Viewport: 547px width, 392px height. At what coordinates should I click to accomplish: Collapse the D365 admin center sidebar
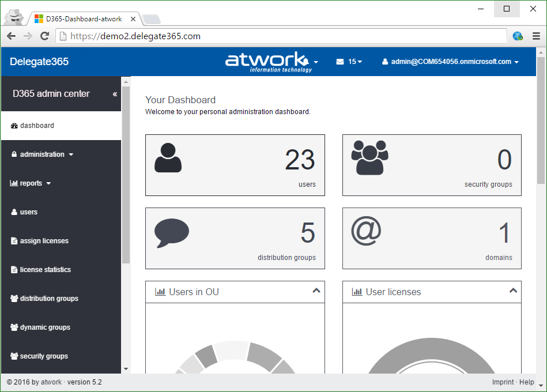pos(115,94)
